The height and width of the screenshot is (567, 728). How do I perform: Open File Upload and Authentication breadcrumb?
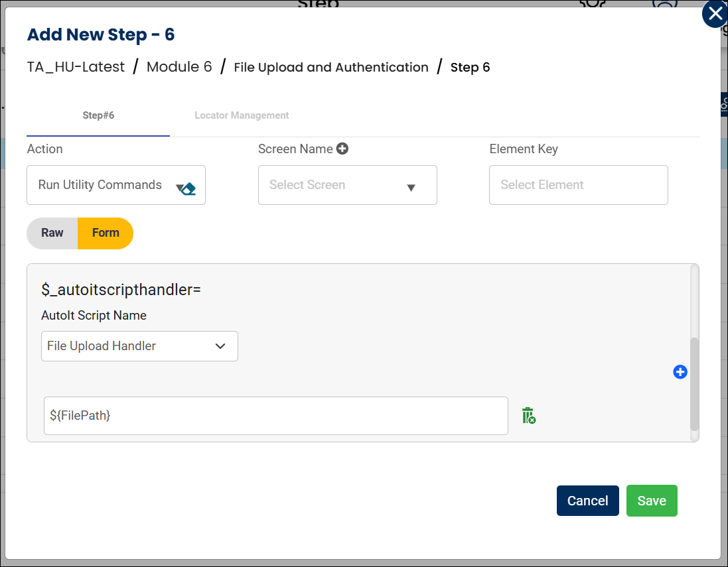331,67
